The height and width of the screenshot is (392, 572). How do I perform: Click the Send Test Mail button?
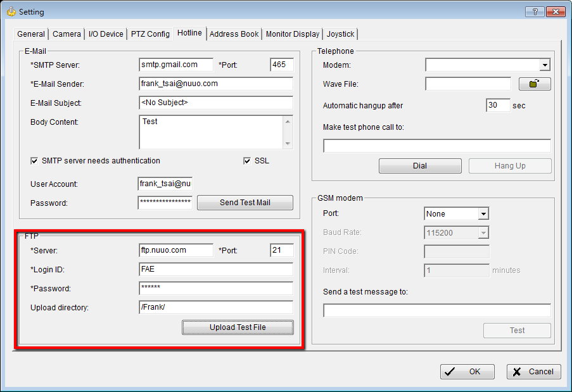tap(245, 203)
